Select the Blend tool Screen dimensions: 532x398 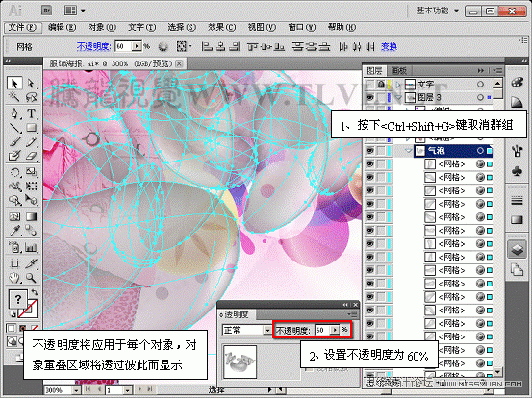click(31, 231)
